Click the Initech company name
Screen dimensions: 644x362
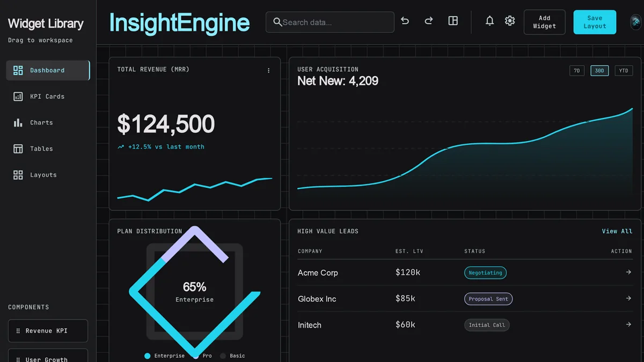point(310,325)
